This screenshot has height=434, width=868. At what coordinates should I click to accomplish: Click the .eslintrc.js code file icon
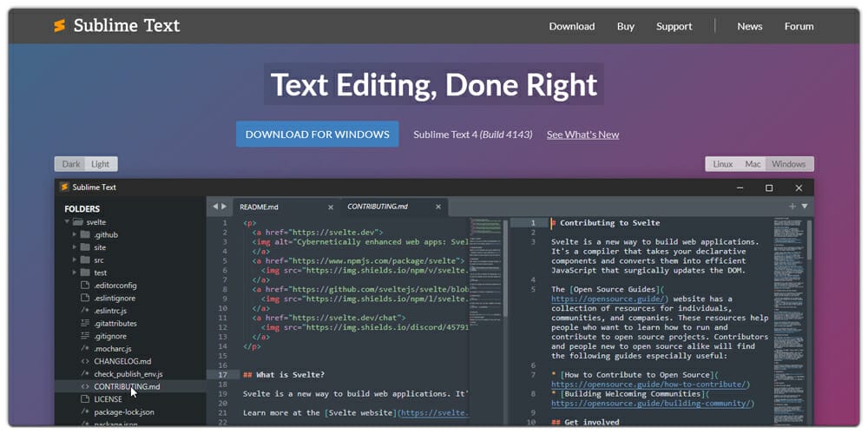[85, 311]
